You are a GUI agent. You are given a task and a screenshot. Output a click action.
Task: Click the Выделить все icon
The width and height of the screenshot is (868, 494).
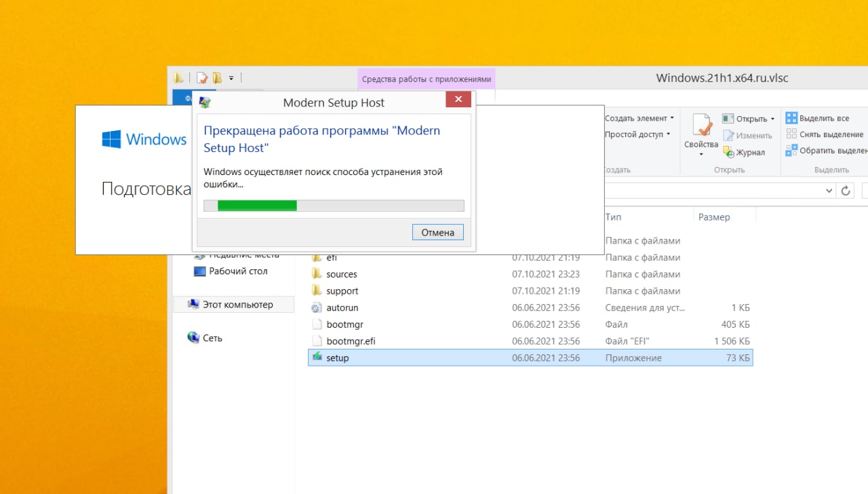tap(791, 118)
